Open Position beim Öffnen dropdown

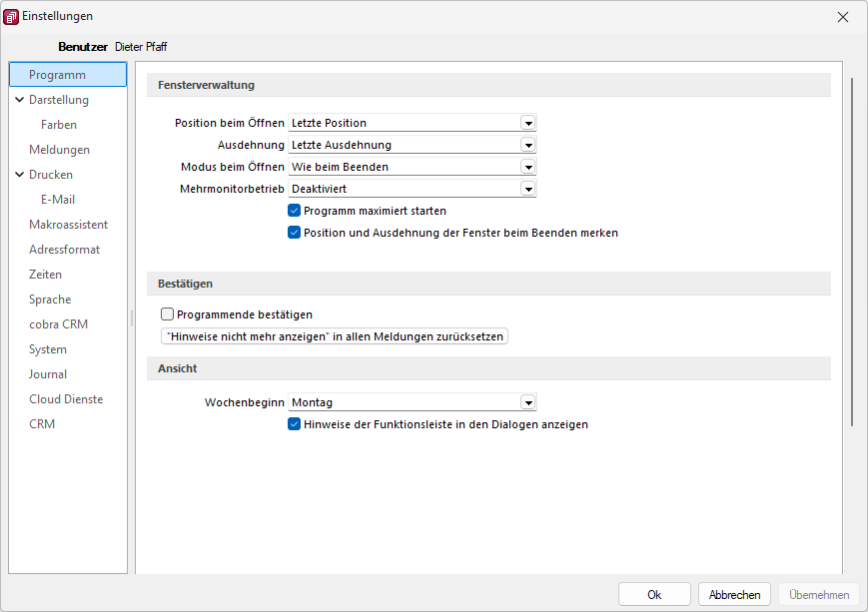coord(527,123)
